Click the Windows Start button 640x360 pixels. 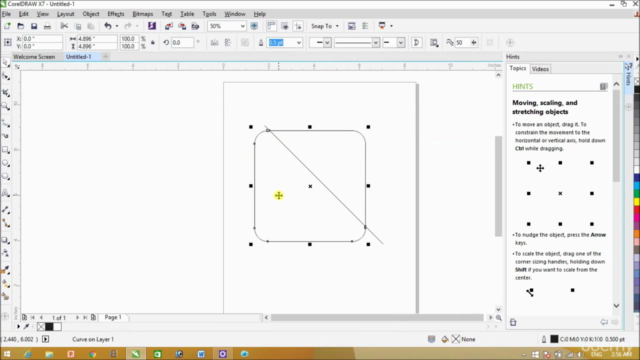coord(7,354)
